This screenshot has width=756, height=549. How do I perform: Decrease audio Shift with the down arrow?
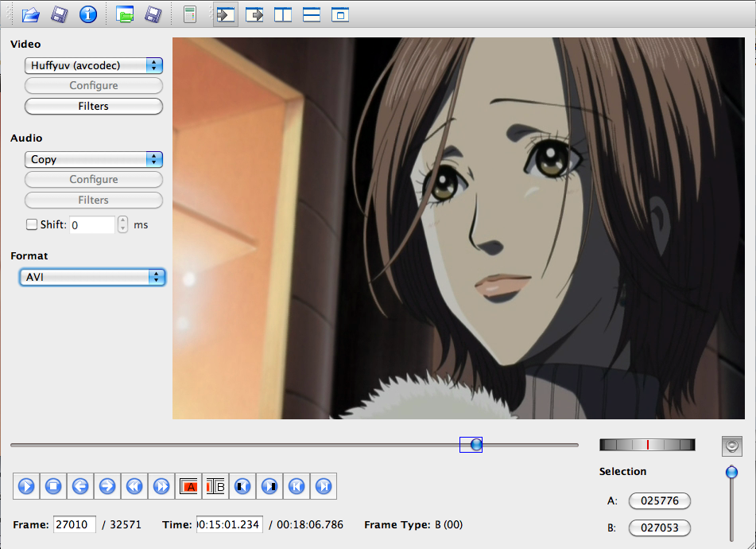[x=123, y=229]
